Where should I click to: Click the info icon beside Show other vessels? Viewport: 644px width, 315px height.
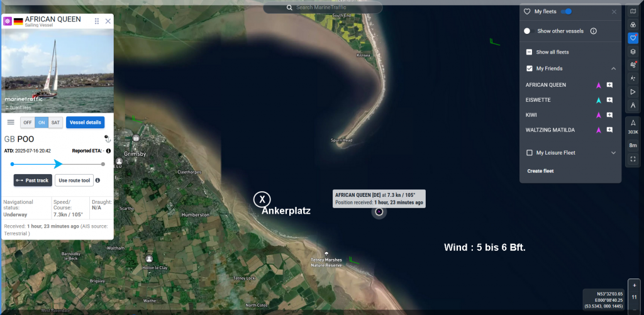click(x=593, y=31)
